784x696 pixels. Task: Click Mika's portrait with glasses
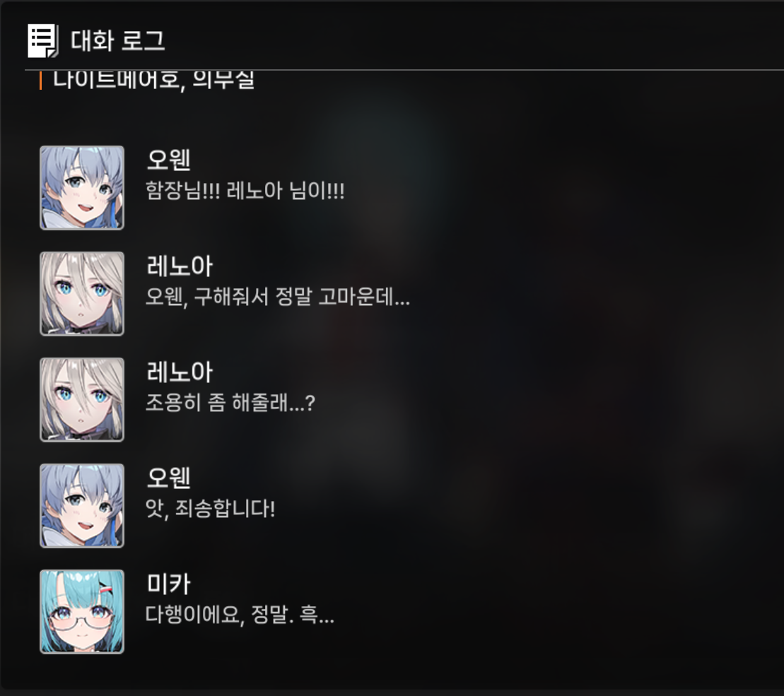[x=82, y=611]
